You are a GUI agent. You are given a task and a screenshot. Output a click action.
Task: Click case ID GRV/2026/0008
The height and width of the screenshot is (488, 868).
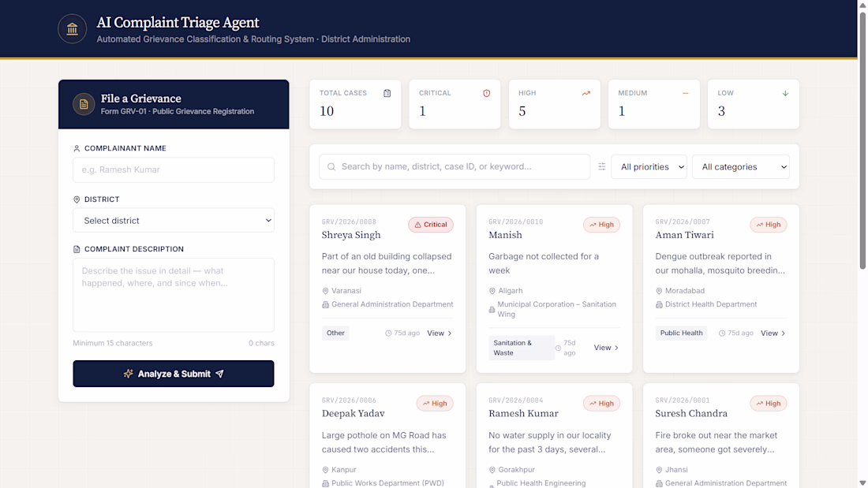[349, 222]
